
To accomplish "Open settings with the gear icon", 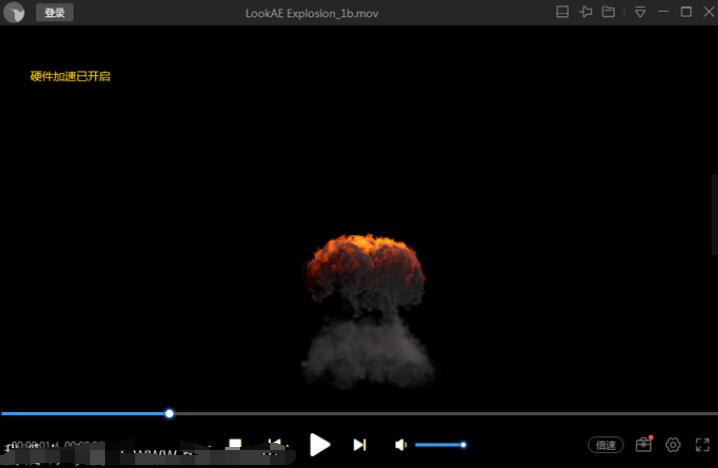I will coord(673,445).
